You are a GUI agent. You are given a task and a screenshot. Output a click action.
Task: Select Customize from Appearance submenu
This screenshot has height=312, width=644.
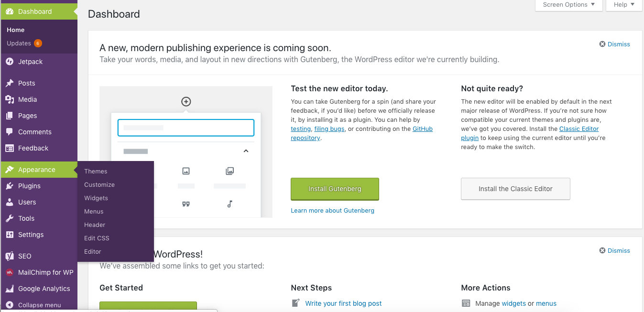pyautogui.click(x=99, y=184)
